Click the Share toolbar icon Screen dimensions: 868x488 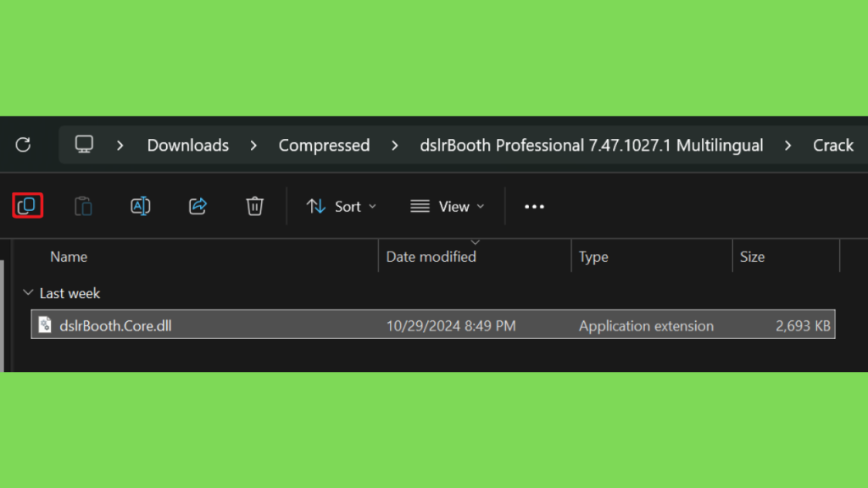tap(198, 207)
